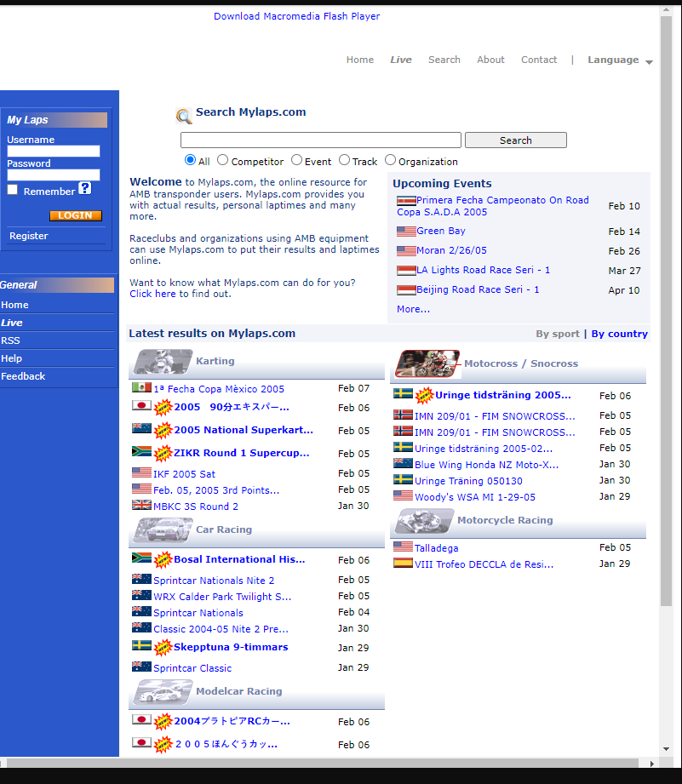The width and height of the screenshot is (682, 784).
Task: Select the Competitor radio button
Action: [x=223, y=160]
